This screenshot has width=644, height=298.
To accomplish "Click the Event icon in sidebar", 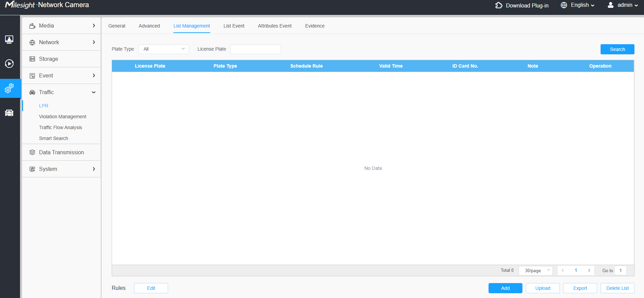I will pos(32,76).
